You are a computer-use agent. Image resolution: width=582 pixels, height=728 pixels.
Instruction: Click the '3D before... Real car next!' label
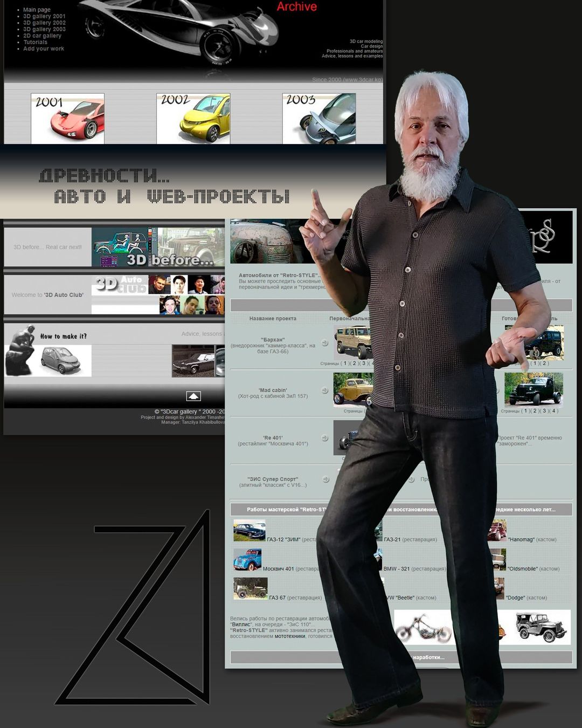point(47,247)
